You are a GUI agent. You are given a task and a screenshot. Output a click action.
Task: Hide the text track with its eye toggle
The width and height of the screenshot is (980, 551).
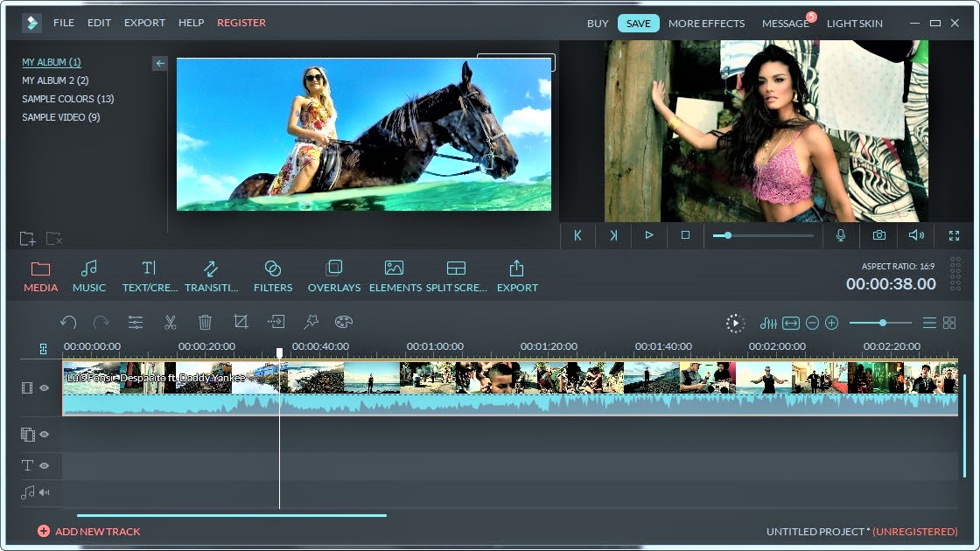pyautogui.click(x=45, y=464)
